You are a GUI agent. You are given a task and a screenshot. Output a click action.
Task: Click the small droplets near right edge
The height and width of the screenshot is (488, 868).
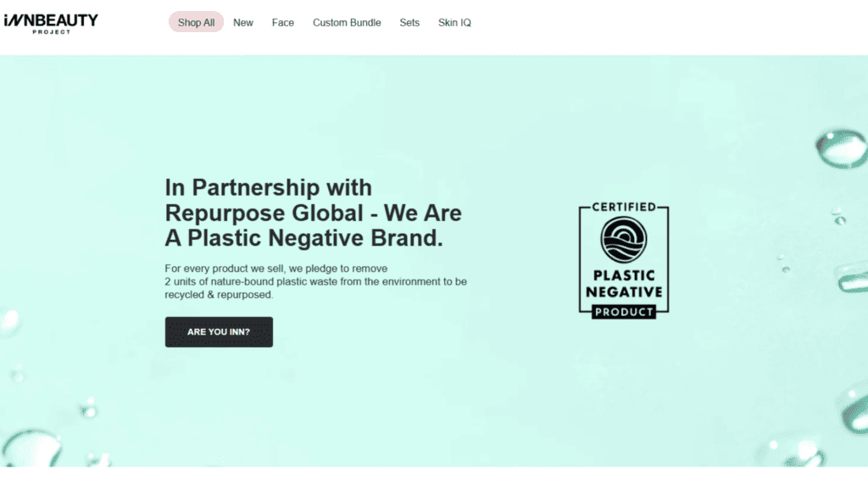[x=839, y=216]
